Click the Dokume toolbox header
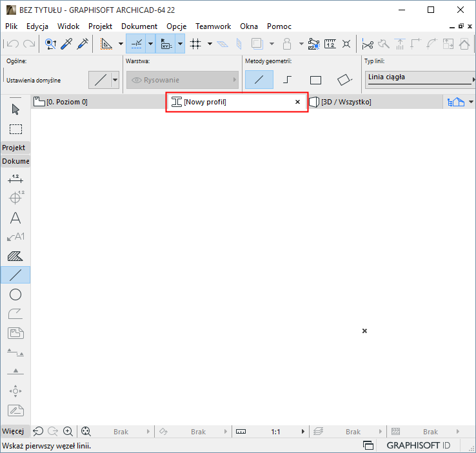This screenshot has width=476, height=453. [x=15, y=161]
